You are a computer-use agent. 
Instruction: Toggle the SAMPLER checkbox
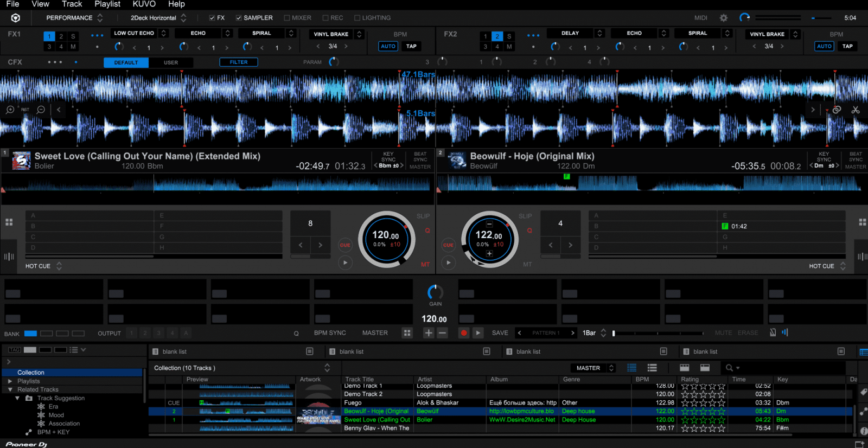point(239,18)
